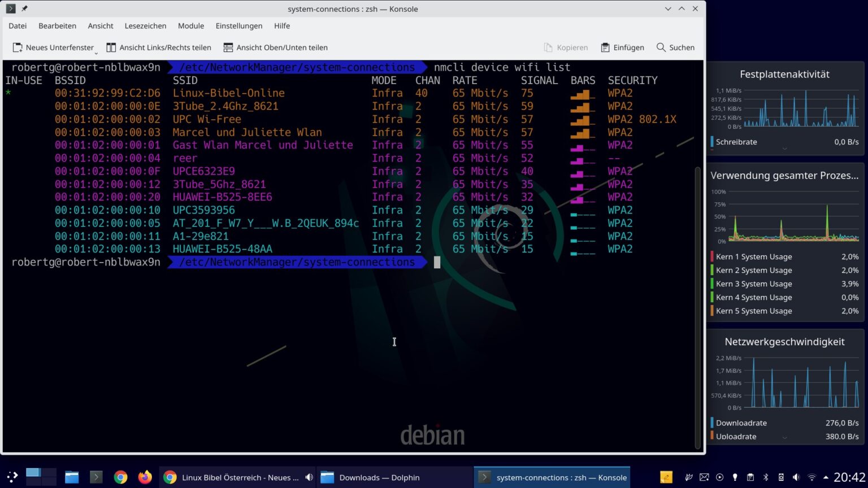Viewport: 868px width, 488px height.
Task: Open the yellow sticky notes tray icon
Action: pos(666,477)
